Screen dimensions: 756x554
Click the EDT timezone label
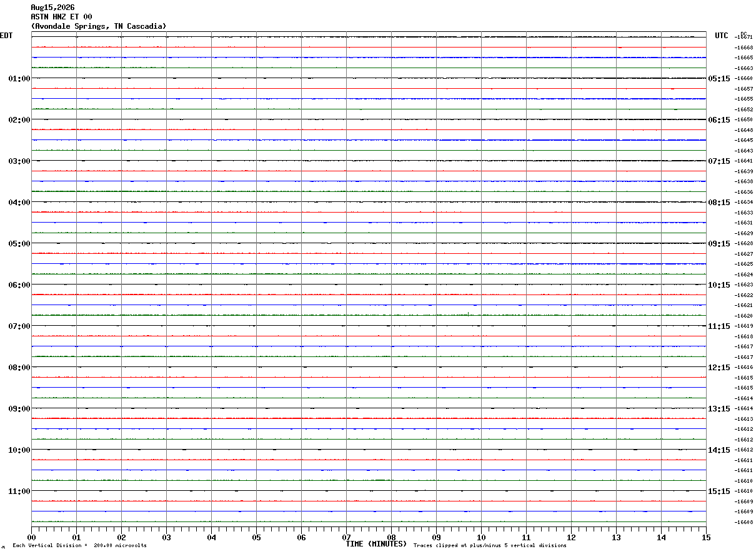coord(6,36)
